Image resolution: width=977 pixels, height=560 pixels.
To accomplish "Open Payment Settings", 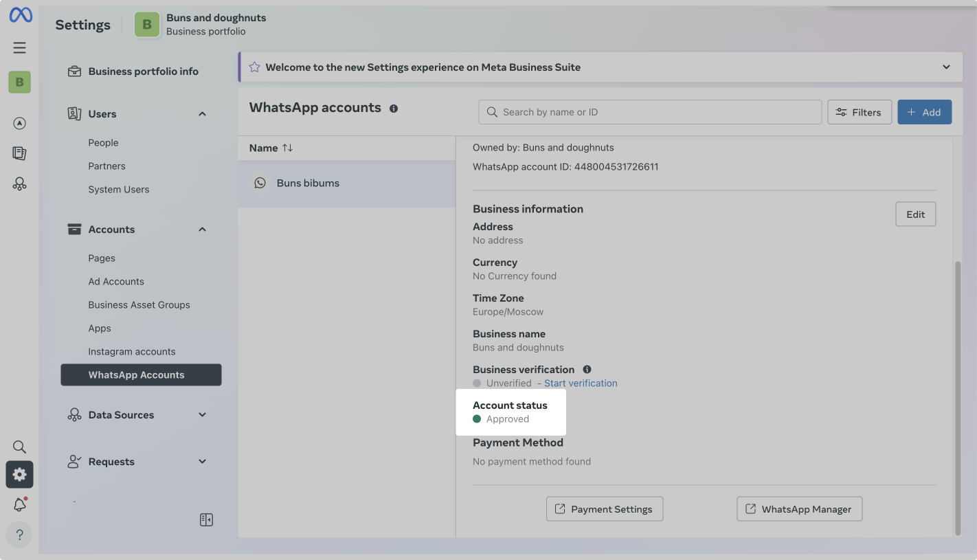I will tap(605, 509).
